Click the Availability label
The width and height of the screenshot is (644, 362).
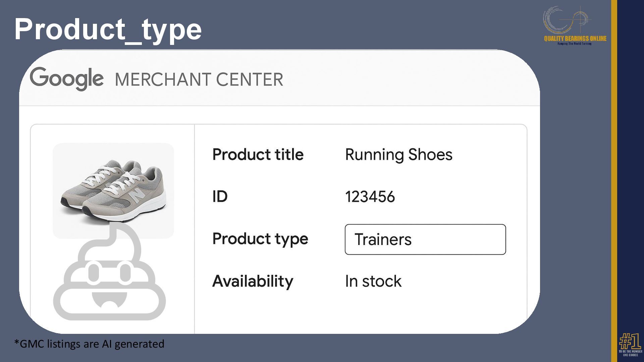pos(253,281)
